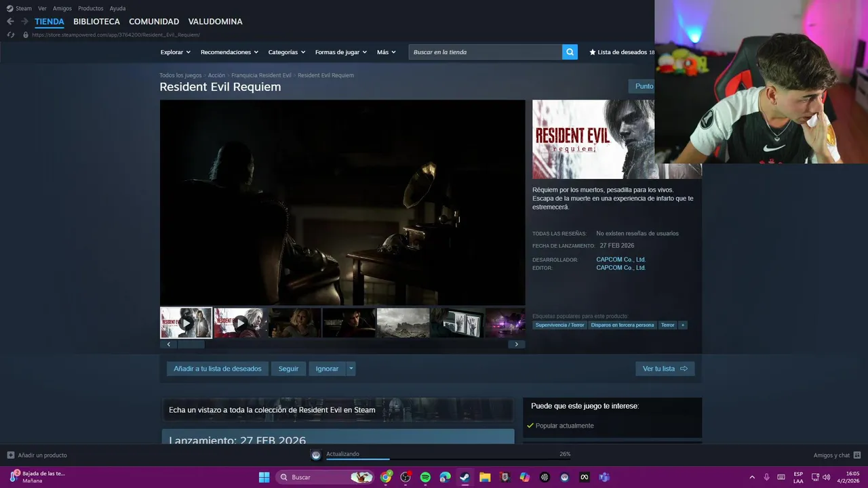Screen dimensions: 868x488
Task: Go back with the Steam back arrow
Action: click(10, 22)
